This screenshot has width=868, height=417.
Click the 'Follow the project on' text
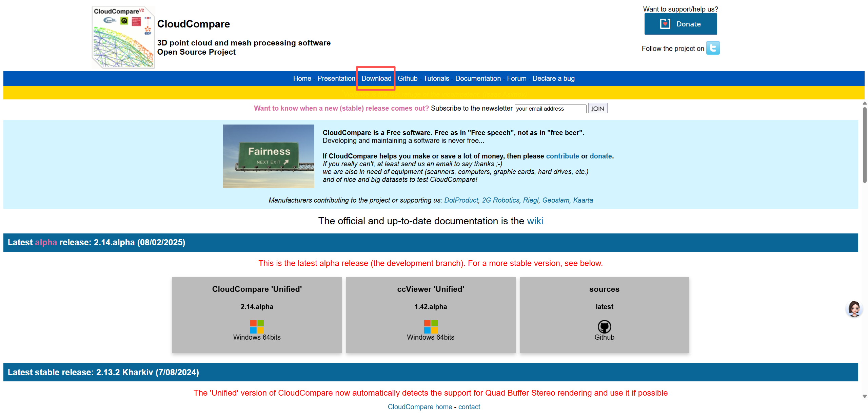(x=673, y=49)
